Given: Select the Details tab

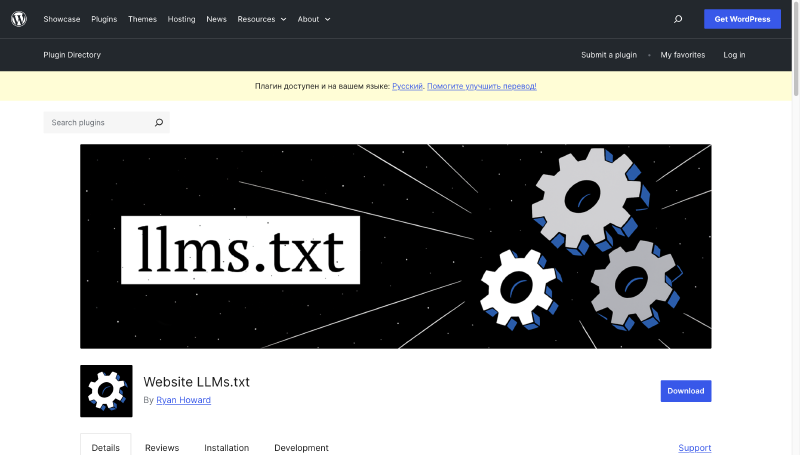Looking at the screenshot, I should (x=106, y=447).
